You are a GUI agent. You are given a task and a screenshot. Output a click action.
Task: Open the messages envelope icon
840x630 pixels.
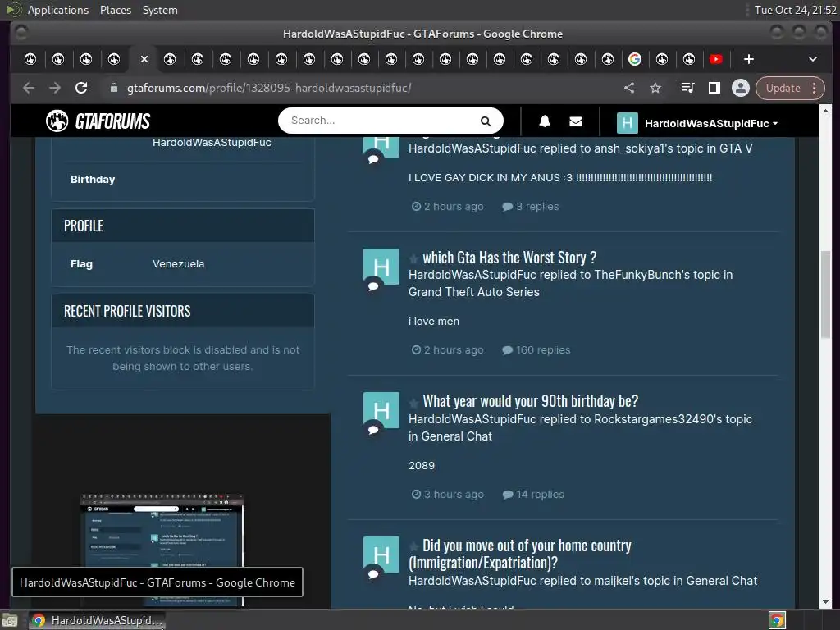575,121
